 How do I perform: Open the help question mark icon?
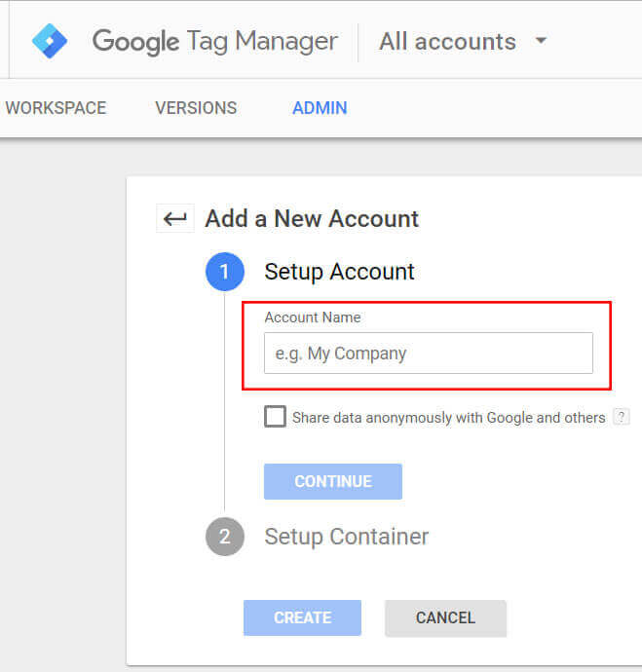tap(621, 417)
